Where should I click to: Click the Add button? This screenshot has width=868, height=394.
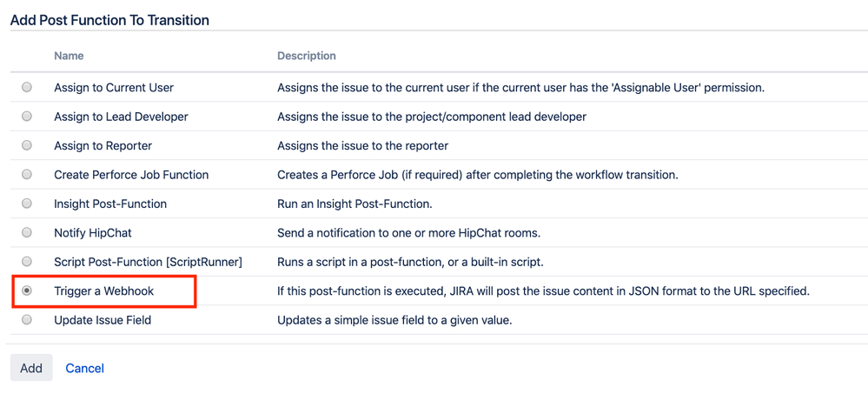click(31, 368)
